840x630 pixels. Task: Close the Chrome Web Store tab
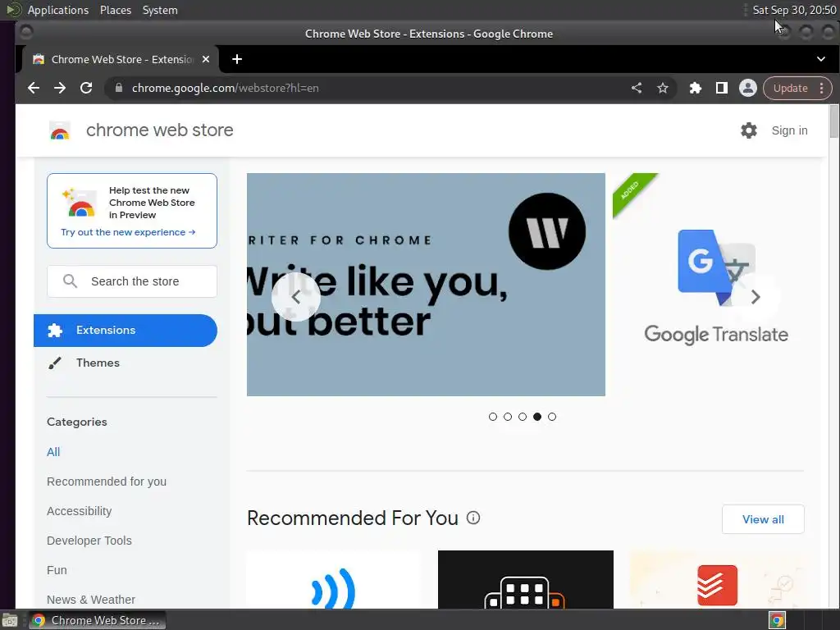pyautogui.click(x=206, y=59)
